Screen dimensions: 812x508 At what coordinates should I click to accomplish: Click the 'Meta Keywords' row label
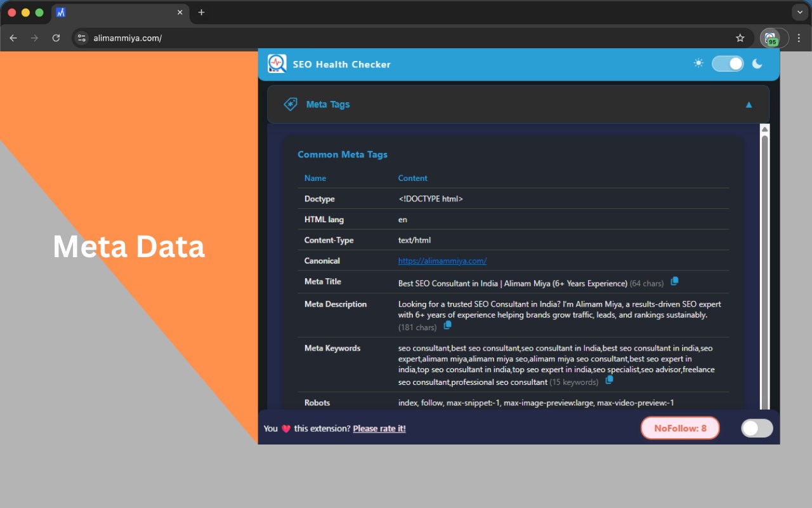(332, 348)
